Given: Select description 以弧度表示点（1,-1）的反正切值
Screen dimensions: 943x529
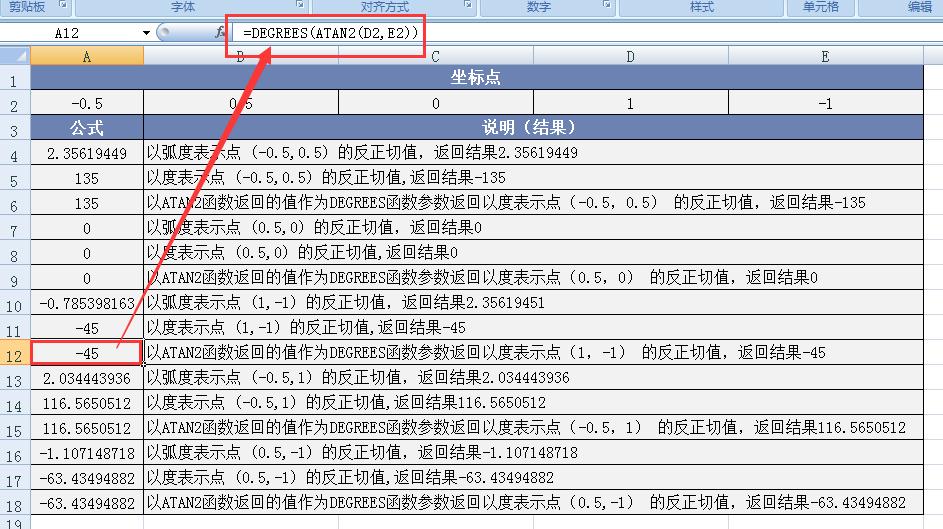Looking at the screenshot, I should tap(533, 303).
